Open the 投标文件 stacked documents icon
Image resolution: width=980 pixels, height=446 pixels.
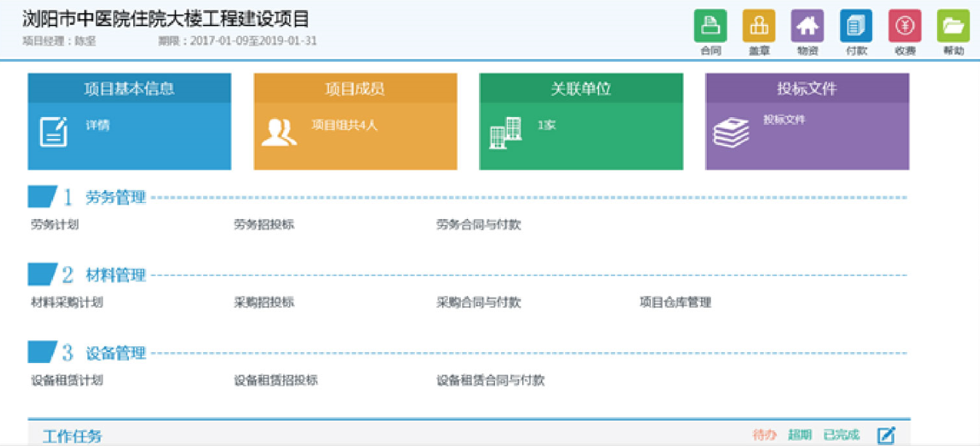point(731,133)
